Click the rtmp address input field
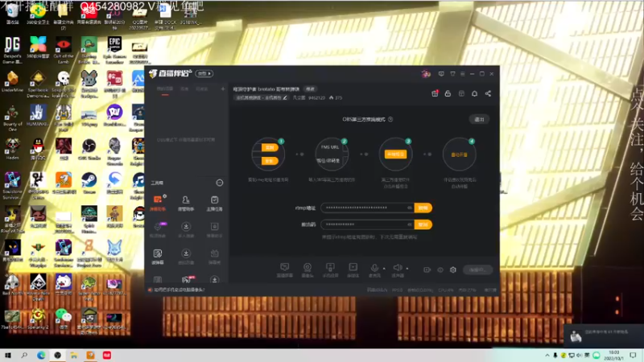 [x=367, y=208]
